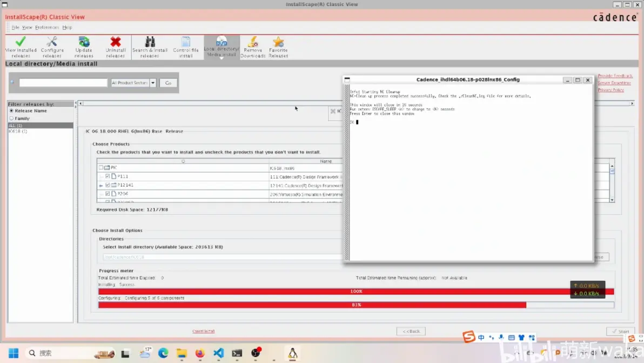
Task: Toggle the P12141 checkbox
Action: [x=108, y=185]
